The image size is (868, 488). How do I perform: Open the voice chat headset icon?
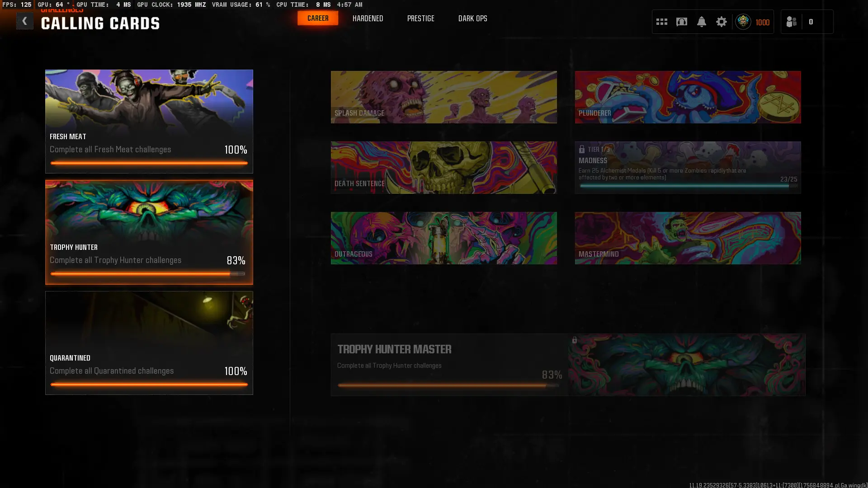coord(682,22)
